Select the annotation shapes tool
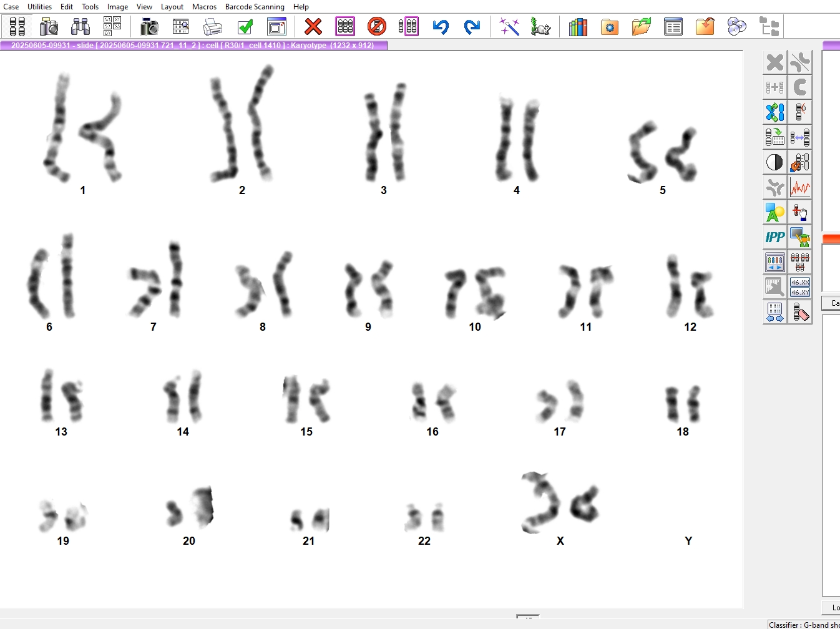The width and height of the screenshot is (840, 629). pos(774,212)
